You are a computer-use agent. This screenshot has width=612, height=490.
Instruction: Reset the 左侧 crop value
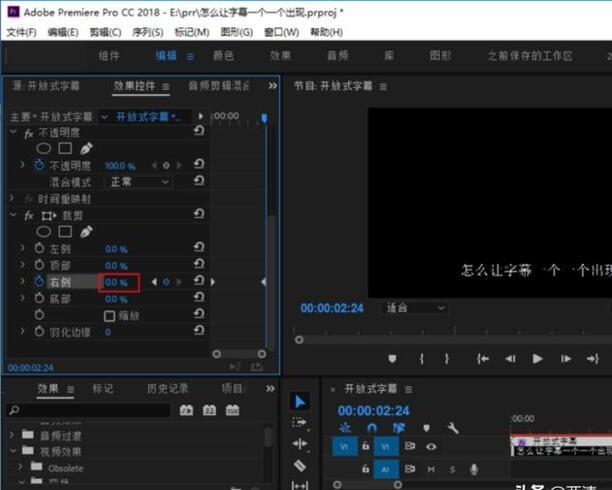click(199, 247)
